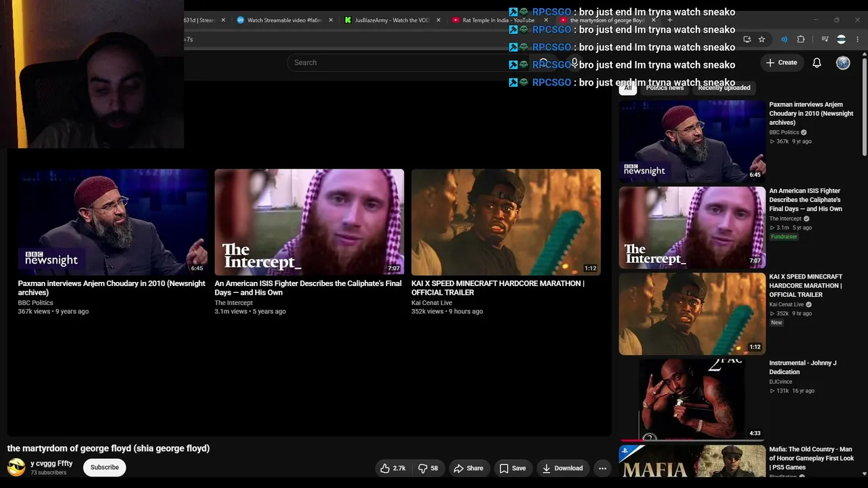Open the three-dot more actions menu
The width and height of the screenshot is (868, 488).
(x=602, y=468)
